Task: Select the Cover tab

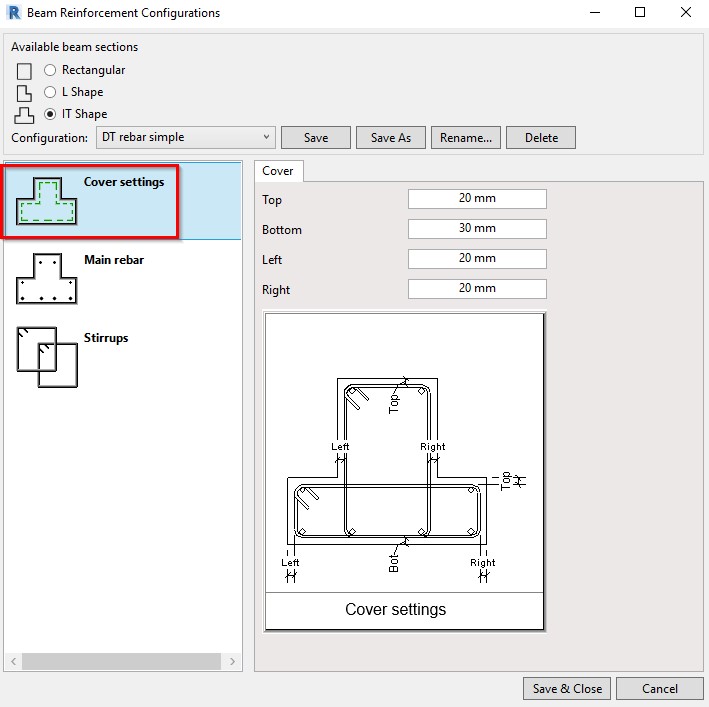Action: click(x=278, y=171)
